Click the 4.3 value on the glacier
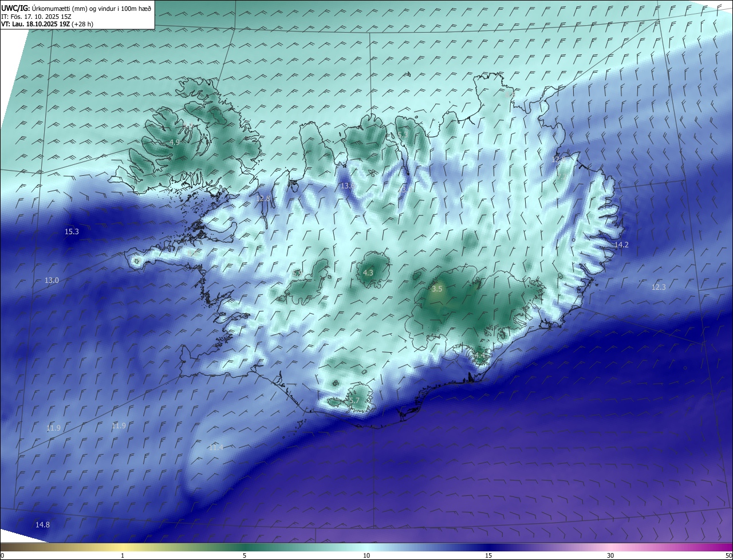Viewport: 733px width, 560px height. tap(368, 273)
